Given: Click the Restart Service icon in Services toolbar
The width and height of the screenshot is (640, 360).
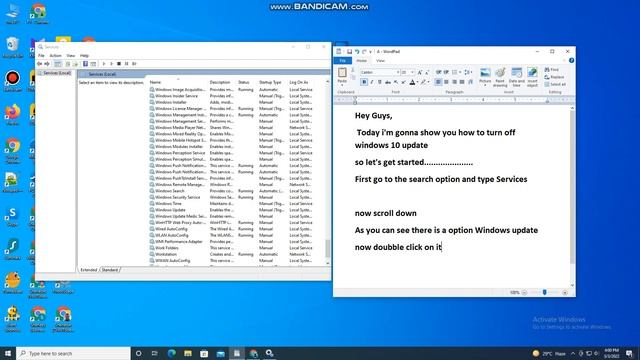Looking at the screenshot, I should [134, 64].
